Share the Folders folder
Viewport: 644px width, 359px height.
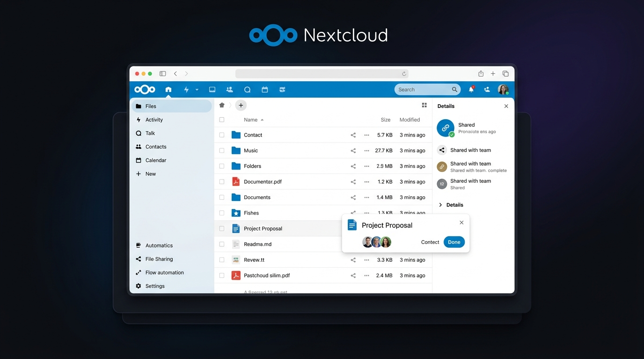pyautogui.click(x=353, y=166)
